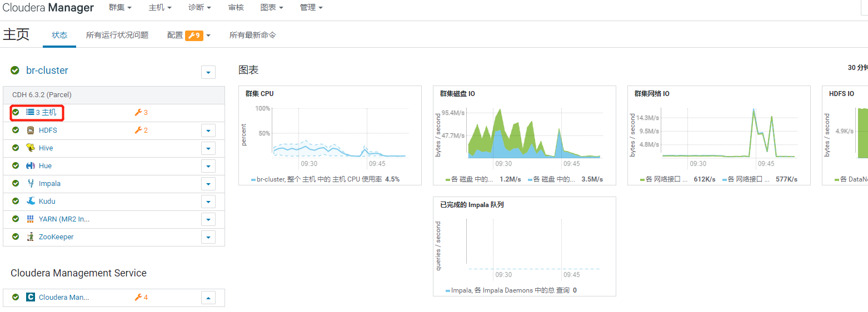Click the CDH 6.3.2 (Parcel) label
This screenshot has width=868, height=312.
click(42, 95)
